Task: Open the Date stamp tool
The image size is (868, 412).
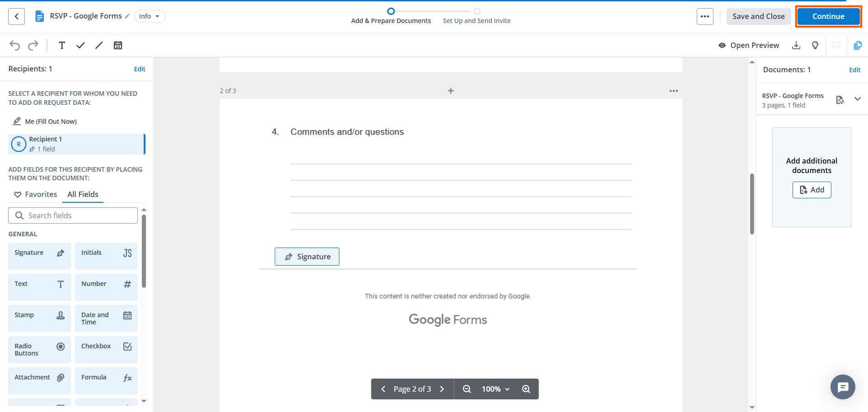Action: (117, 45)
